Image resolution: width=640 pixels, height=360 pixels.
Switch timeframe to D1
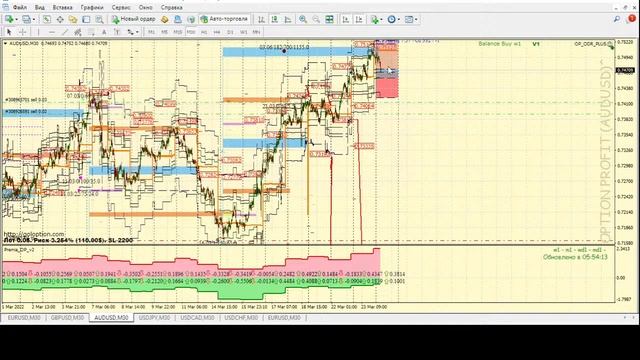[230, 32]
